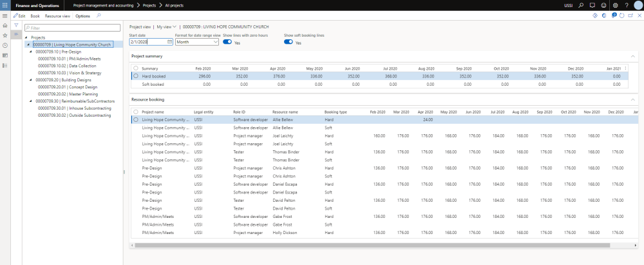Open Favorites star in the sidebar
Screen dimensions: 644x265
tap(5, 35)
